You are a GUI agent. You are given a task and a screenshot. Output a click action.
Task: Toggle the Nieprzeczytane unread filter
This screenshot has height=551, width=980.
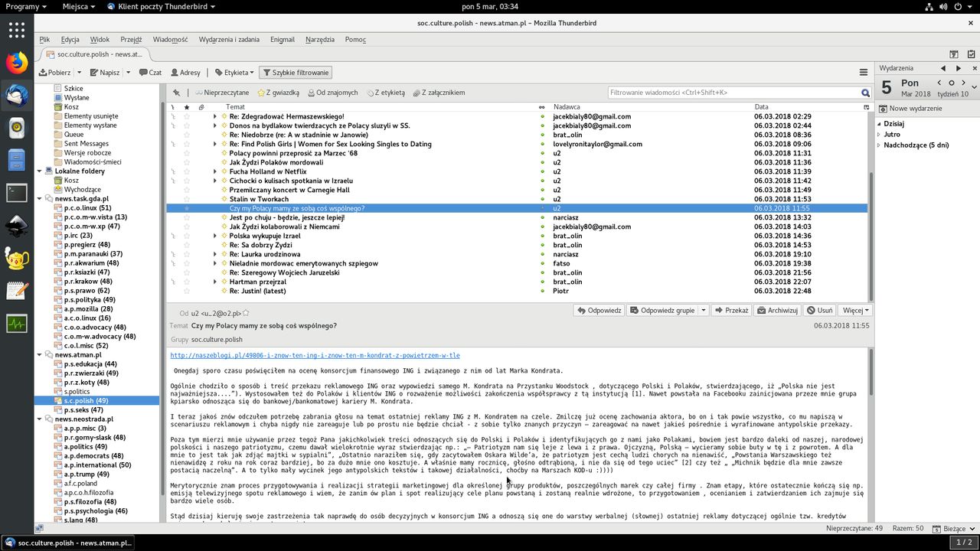click(221, 93)
